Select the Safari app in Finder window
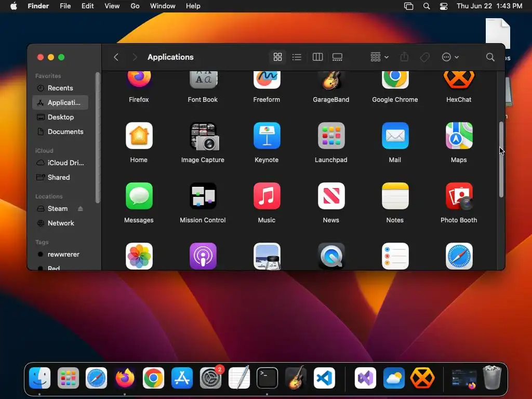Viewport: 532px width, 399px height. click(459, 256)
